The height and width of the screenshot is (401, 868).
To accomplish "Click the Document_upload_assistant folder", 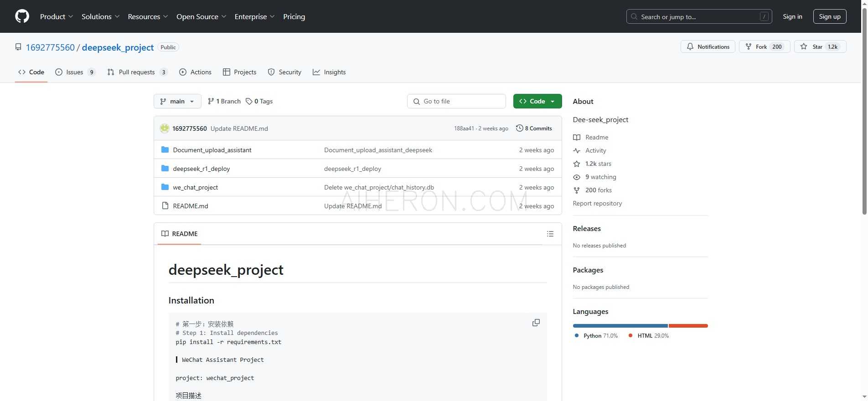I will pyautogui.click(x=212, y=150).
